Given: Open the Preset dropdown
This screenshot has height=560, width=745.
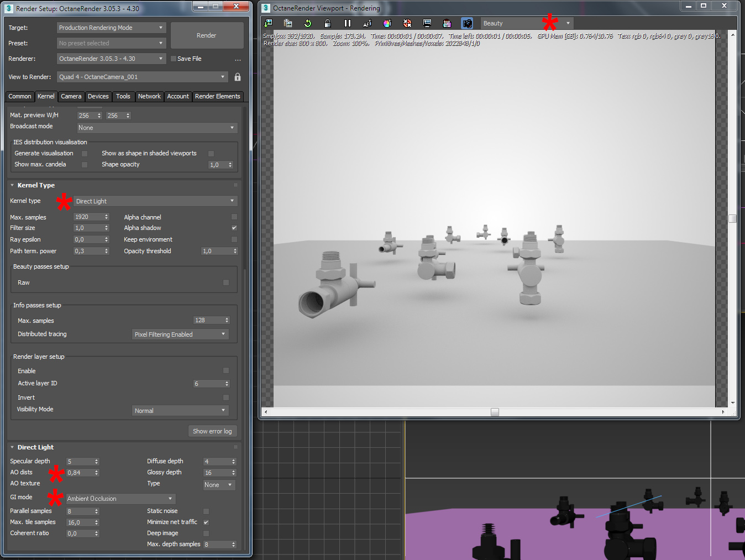Looking at the screenshot, I should coord(111,43).
